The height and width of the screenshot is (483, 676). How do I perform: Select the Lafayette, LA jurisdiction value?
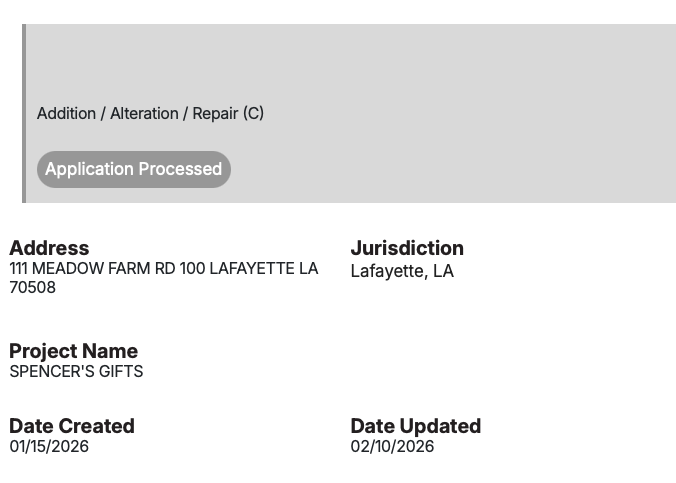coord(402,271)
